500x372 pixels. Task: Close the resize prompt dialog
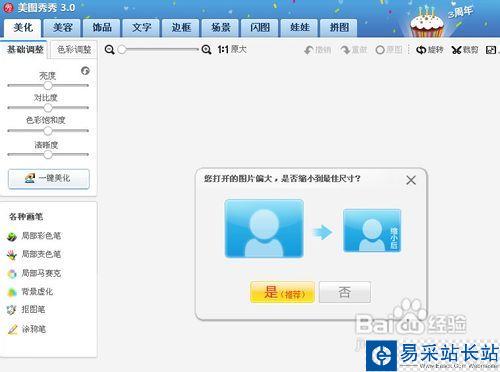pos(411,180)
